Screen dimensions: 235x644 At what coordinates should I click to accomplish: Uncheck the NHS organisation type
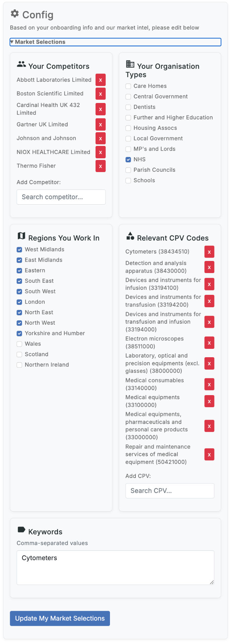pyautogui.click(x=128, y=160)
